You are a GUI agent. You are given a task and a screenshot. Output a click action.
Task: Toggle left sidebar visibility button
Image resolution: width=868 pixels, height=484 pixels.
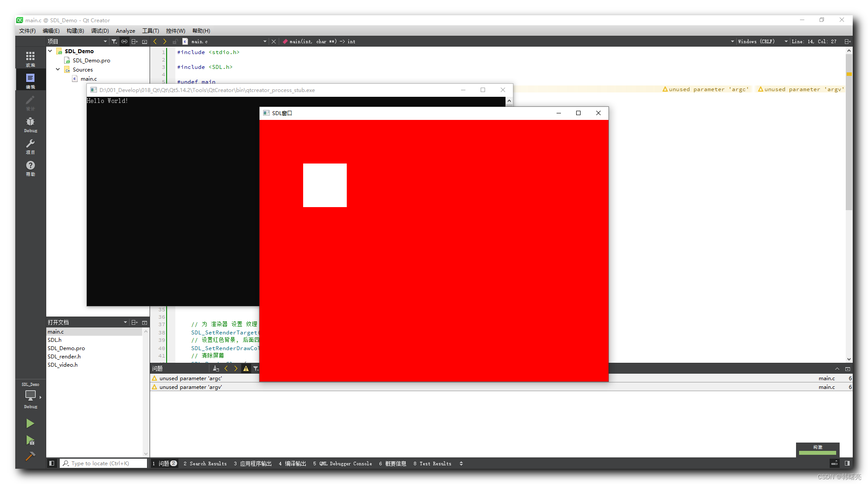point(51,463)
